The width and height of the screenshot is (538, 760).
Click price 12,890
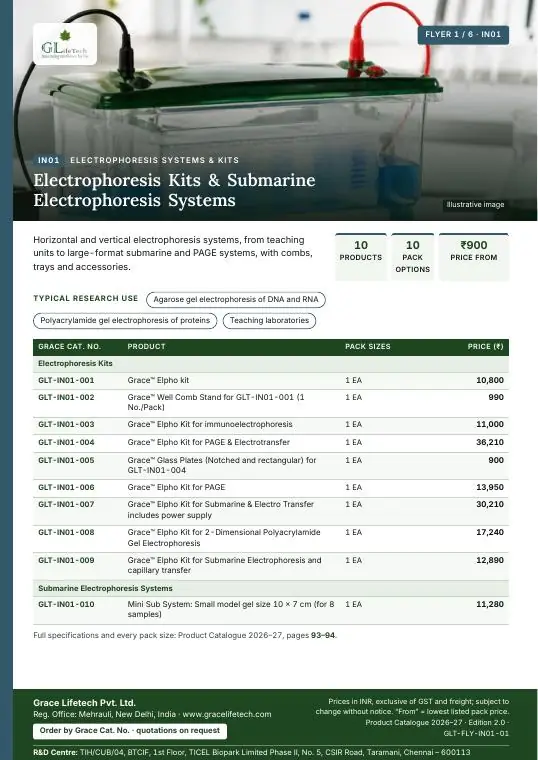click(x=490, y=561)
